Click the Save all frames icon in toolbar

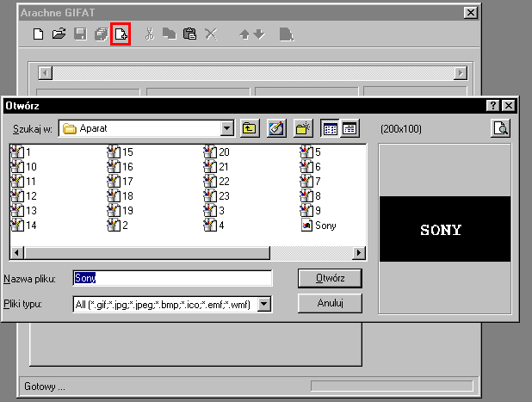pos(101,34)
